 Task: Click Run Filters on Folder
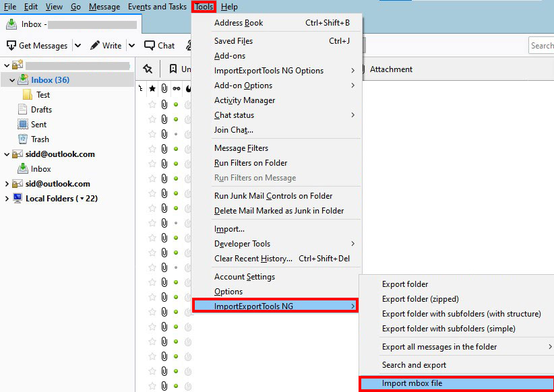pyautogui.click(x=276, y=163)
